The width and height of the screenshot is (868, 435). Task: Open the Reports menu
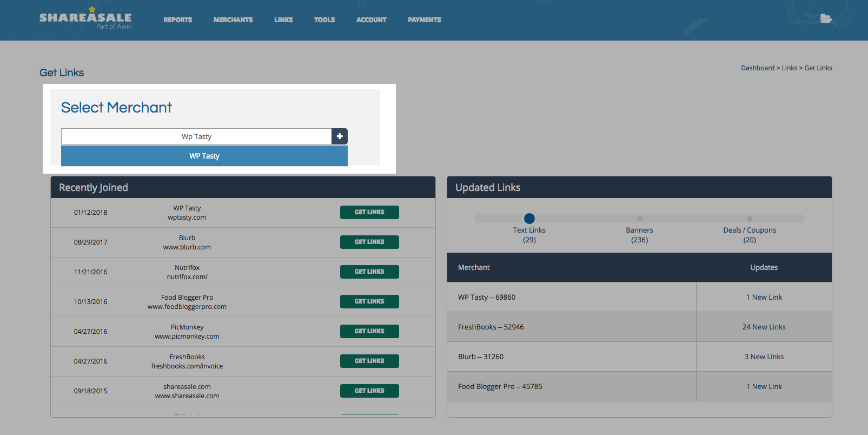[x=178, y=20]
